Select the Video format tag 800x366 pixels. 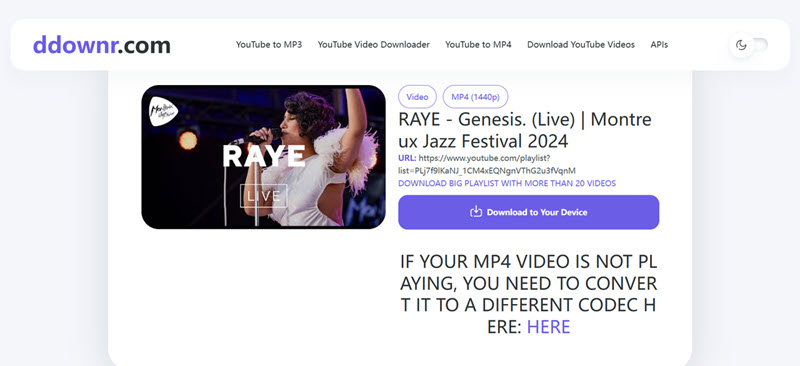[x=417, y=97]
